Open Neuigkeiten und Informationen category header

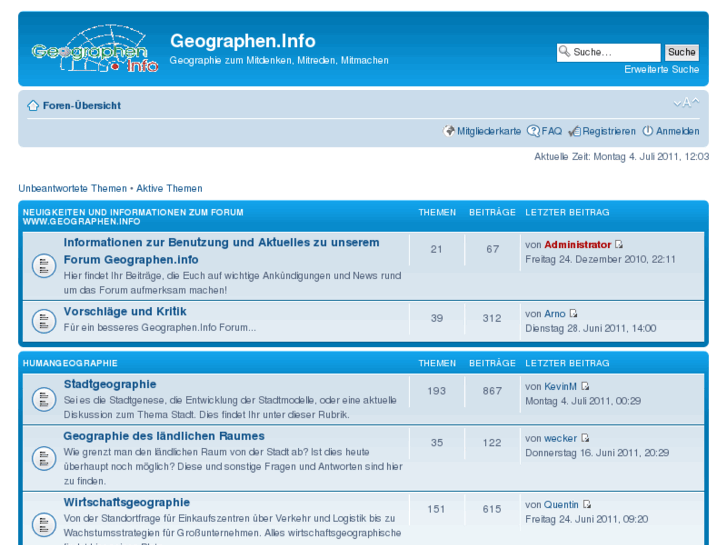click(x=133, y=217)
